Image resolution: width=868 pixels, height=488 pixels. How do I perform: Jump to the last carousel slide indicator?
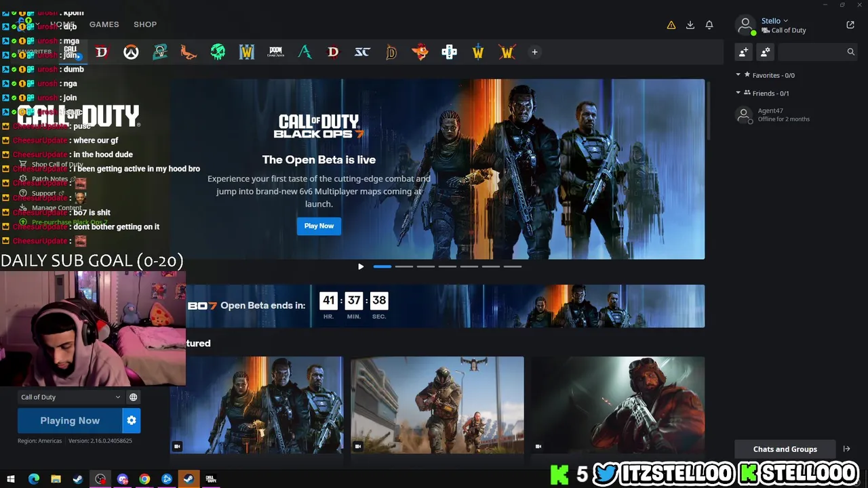[x=513, y=266]
